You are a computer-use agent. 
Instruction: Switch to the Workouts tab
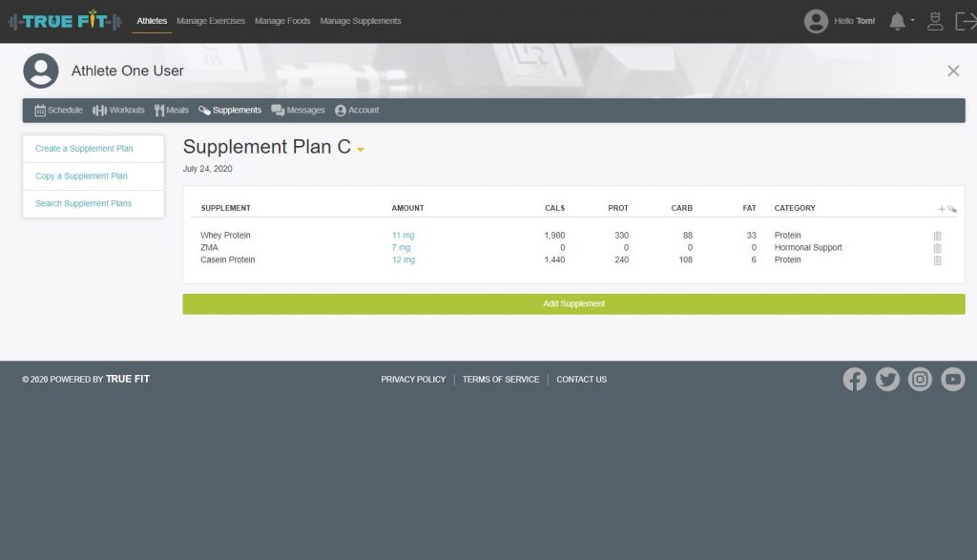click(118, 111)
